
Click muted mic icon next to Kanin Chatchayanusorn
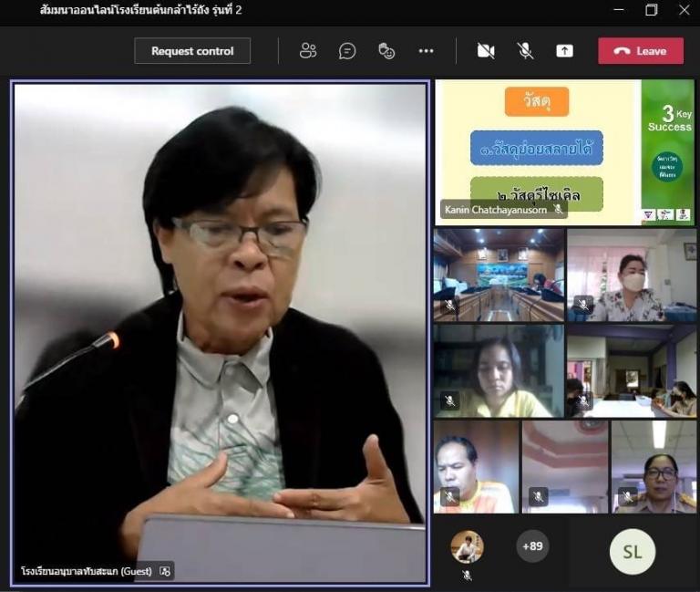pos(558,210)
